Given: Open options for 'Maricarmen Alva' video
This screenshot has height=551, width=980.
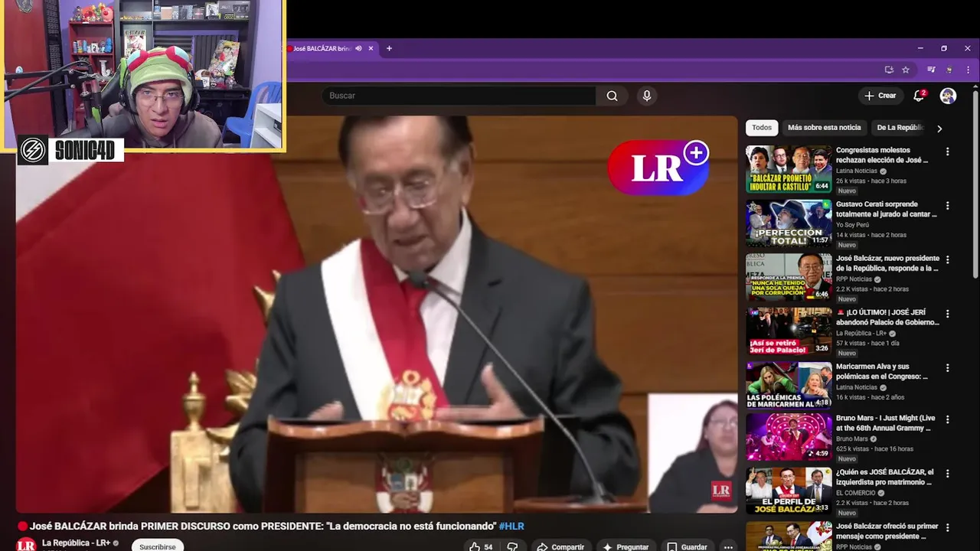Looking at the screenshot, I should tap(947, 367).
